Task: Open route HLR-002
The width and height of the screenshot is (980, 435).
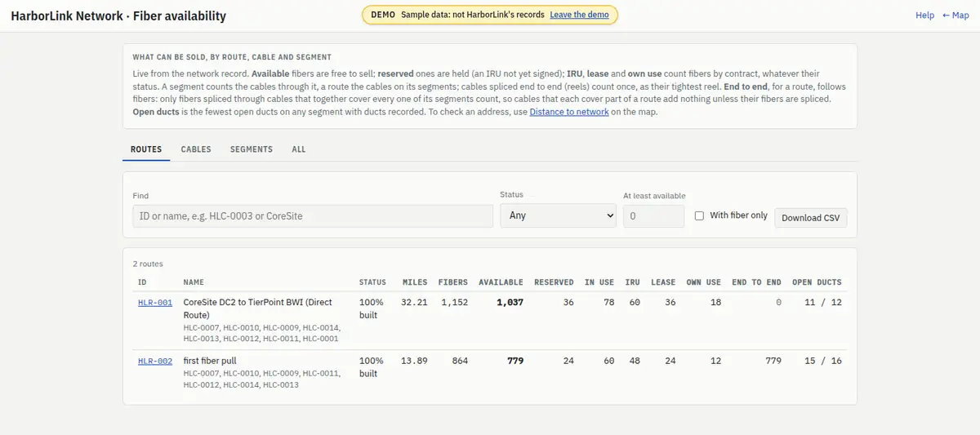Action: 155,361
